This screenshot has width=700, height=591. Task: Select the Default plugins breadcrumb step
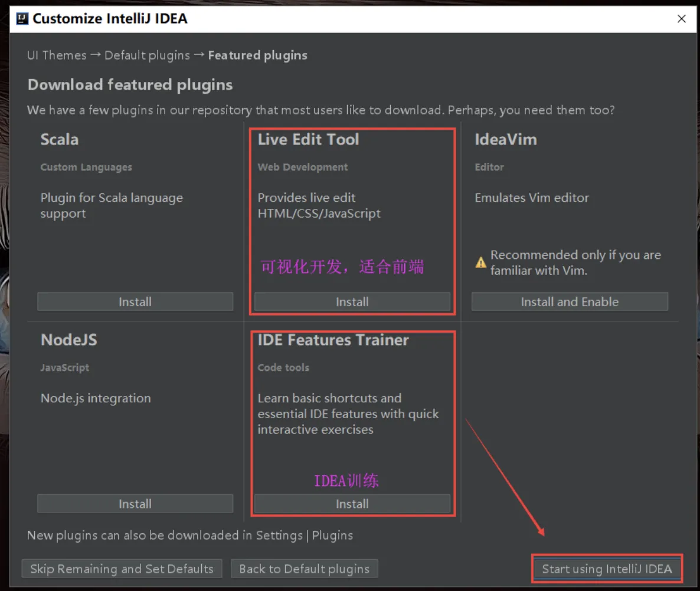point(148,55)
